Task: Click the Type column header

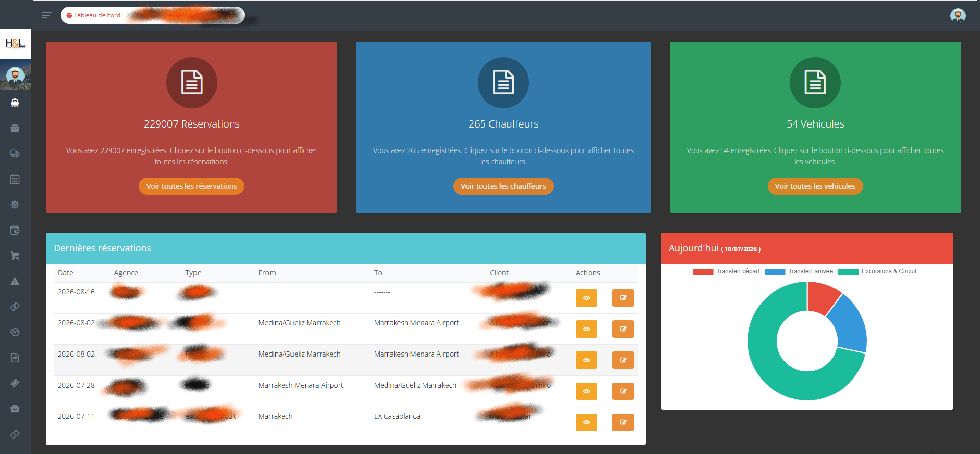Action: (193, 273)
